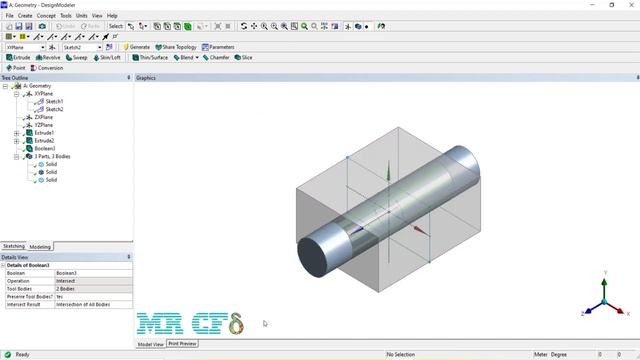640x360 pixels.
Task: Collapse the XYPlane tree node
Action: (x=17, y=94)
